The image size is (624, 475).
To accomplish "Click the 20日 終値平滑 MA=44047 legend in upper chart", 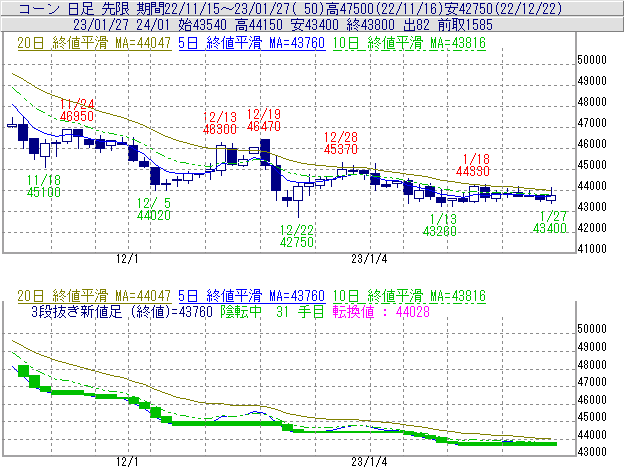I will coord(94,43).
